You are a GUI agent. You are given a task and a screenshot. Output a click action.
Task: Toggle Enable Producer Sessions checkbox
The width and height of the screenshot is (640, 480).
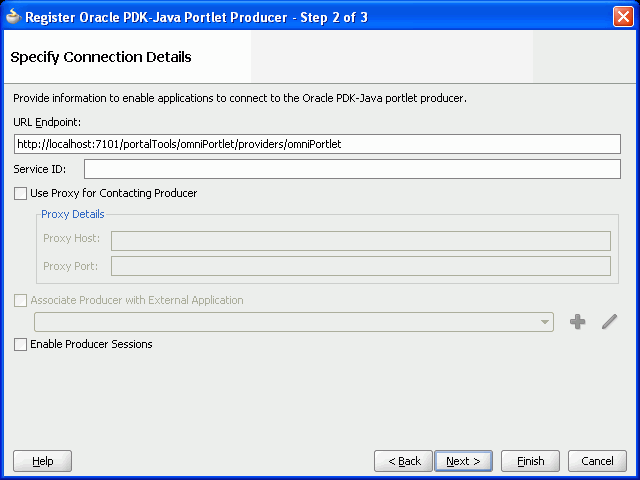coord(20,344)
